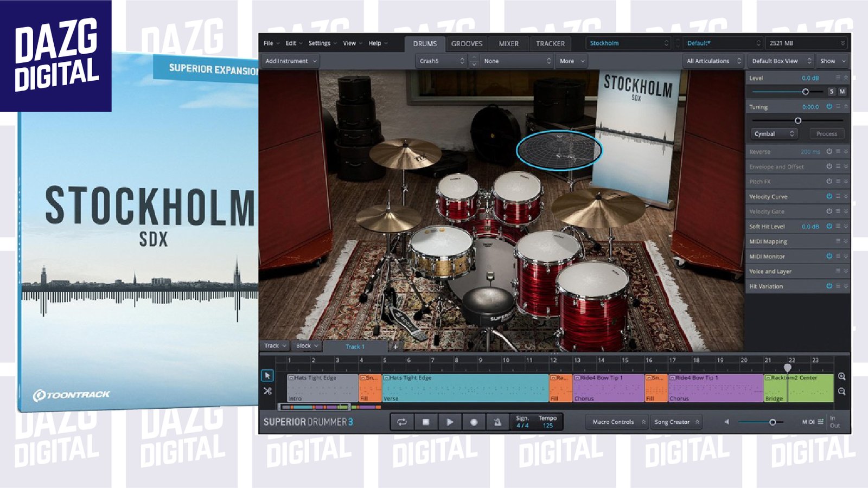Open Song Creator panel
This screenshot has height=488, width=868.
pyautogui.click(x=676, y=422)
